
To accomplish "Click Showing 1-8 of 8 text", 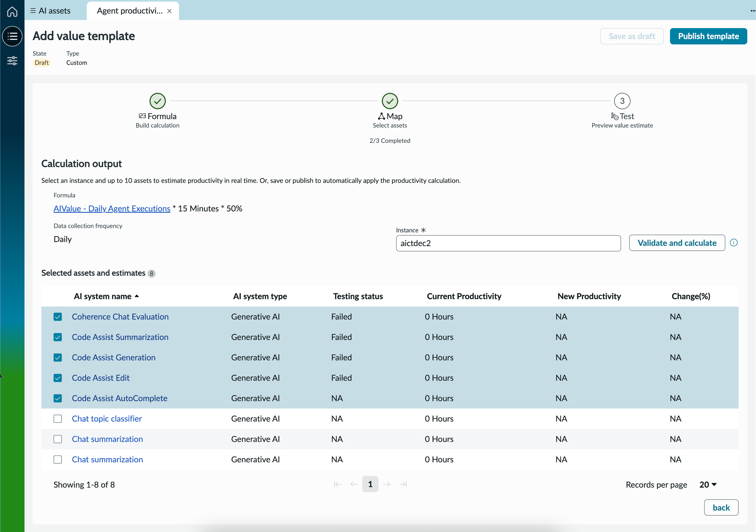I will pyautogui.click(x=84, y=485).
